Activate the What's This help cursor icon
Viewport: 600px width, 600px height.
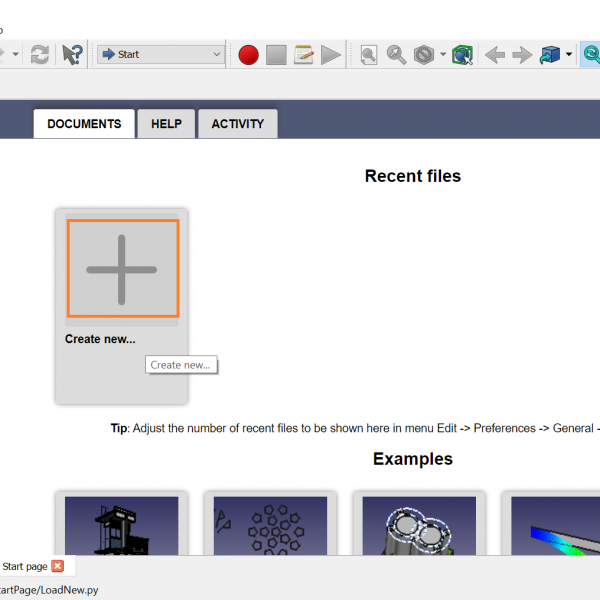pyautogui.click(x=73, y=54)
